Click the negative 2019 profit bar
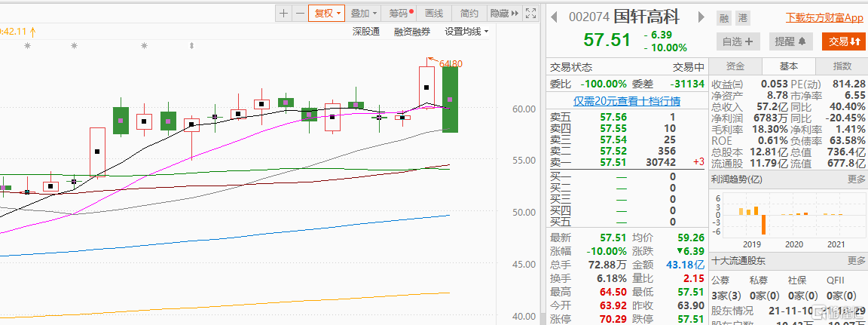 (x=763, y=224)
